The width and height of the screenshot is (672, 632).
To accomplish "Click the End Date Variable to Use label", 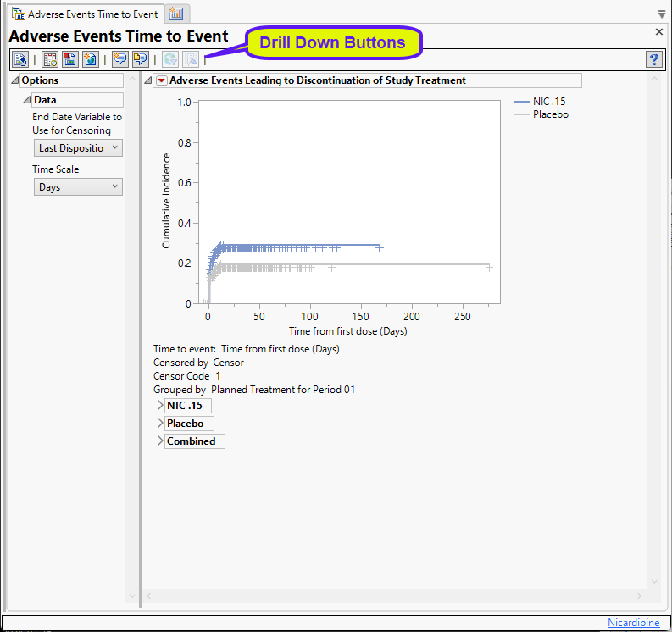I will (x=77, y=124).
